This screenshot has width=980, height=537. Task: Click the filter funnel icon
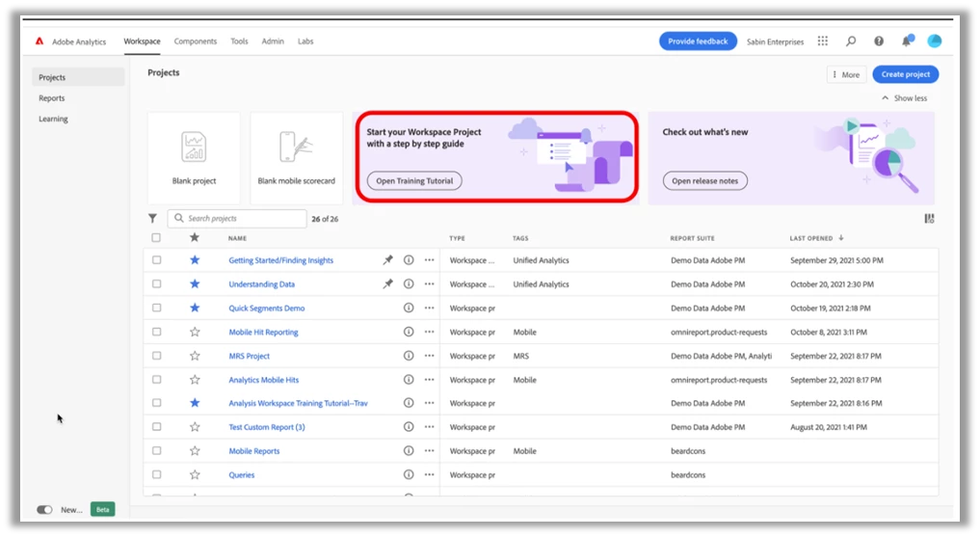coord(152,218)
